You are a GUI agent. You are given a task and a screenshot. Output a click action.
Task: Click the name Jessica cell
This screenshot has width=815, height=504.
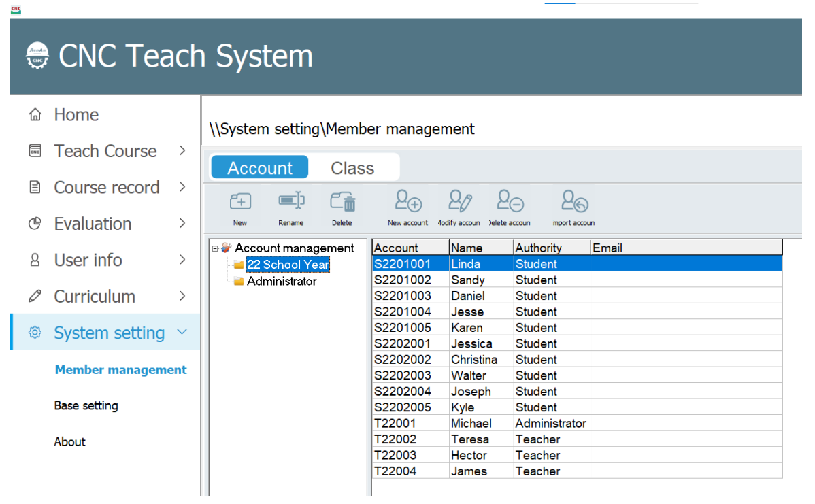(481, 343)
